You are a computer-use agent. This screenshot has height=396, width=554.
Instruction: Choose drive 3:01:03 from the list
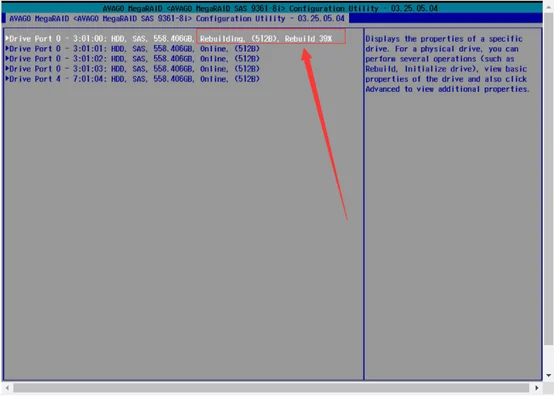coord(132,69)
